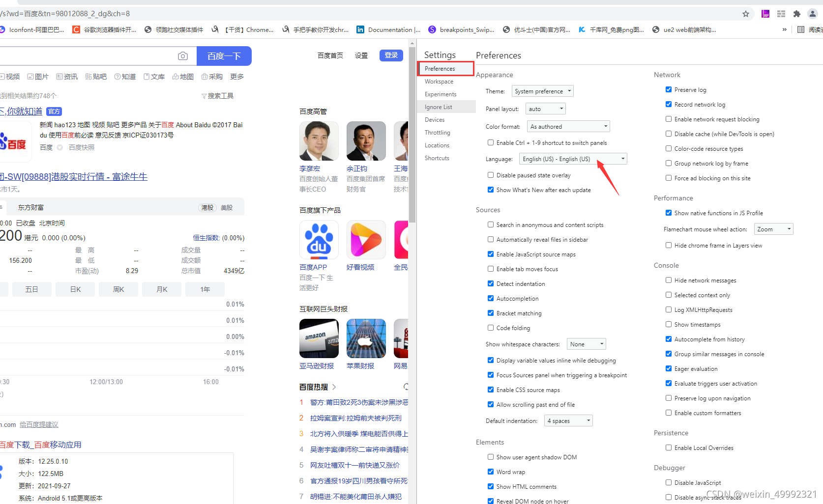
Task: Open Default indentation dropdown
Action: [568, 420]
